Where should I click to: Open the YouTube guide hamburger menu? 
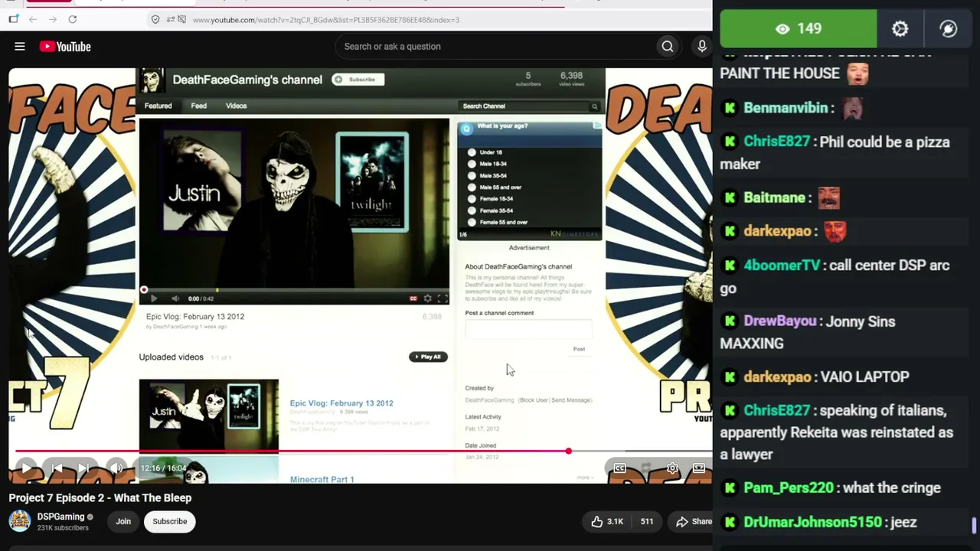coord(20,47)
